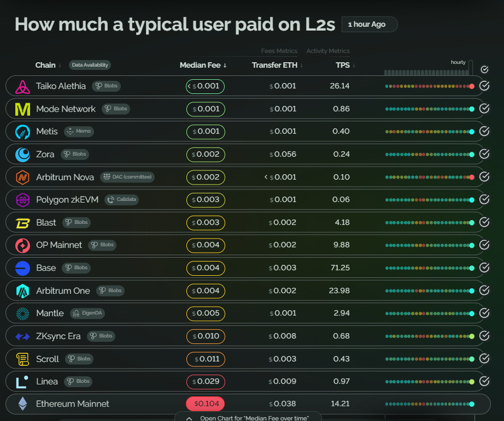The image size is (504, 421).
Task: Click the latest hour dot in Ethereum Mainnet's timeline
Action: (472, 404)
